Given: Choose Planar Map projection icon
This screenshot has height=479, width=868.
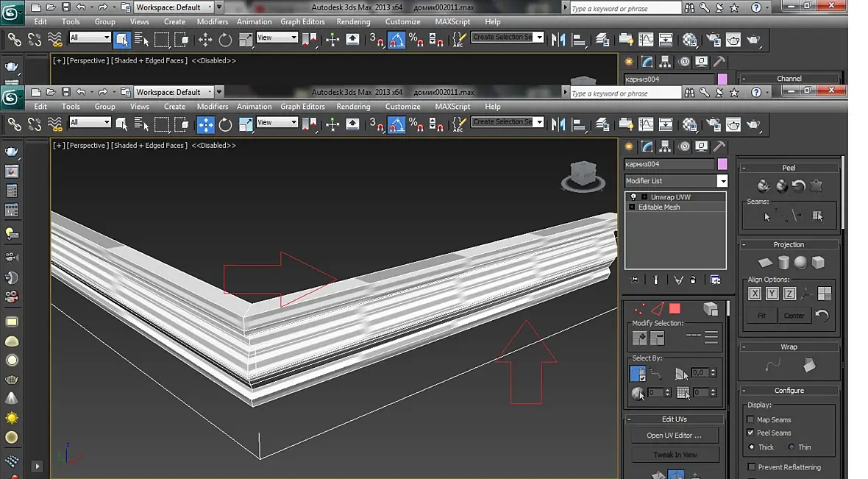Looking at the screenshot, I should click(x=765, y=263).
